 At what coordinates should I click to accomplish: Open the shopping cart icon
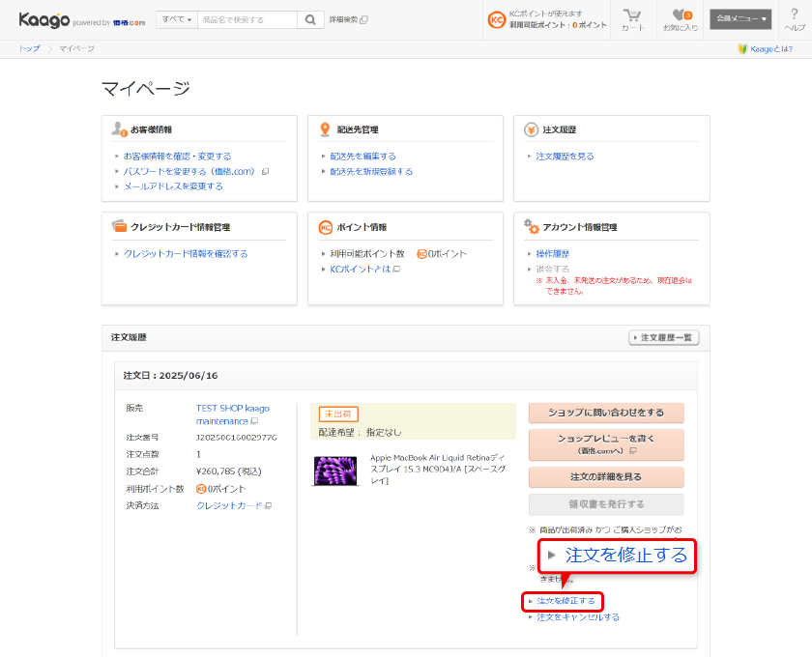tap(633, 19)
